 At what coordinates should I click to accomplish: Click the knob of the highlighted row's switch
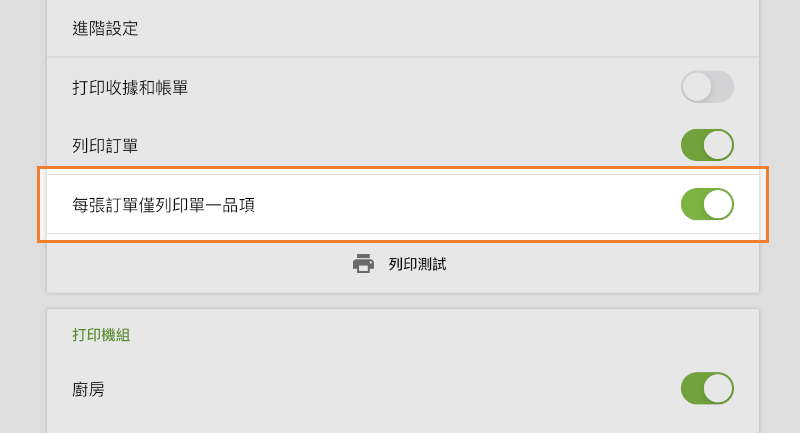[x=718, y=204]
